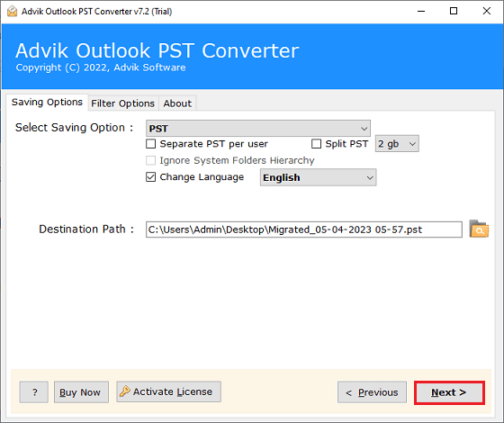The image size is (504, 423).
Task: Open the Select Saving Option PST dropdown
Action: [x=258, y=129]
